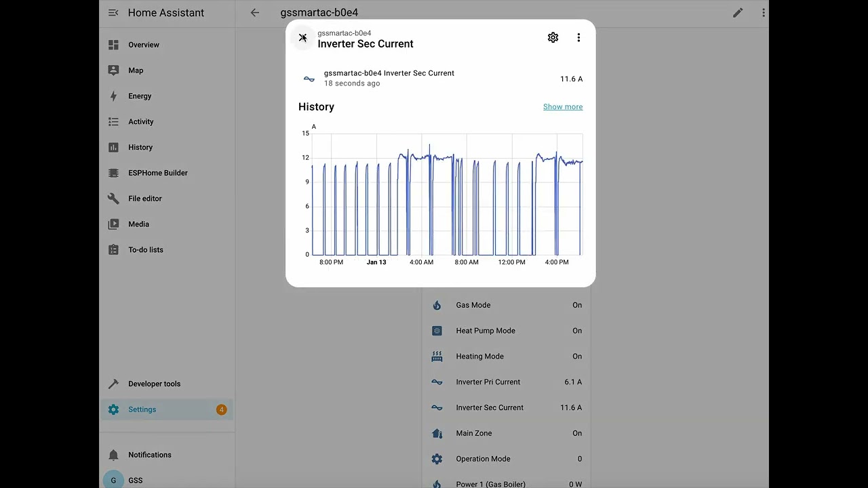The image size is (868, 488).
Task: Open the Main Zone entity row
Action: tap(506, 433)
